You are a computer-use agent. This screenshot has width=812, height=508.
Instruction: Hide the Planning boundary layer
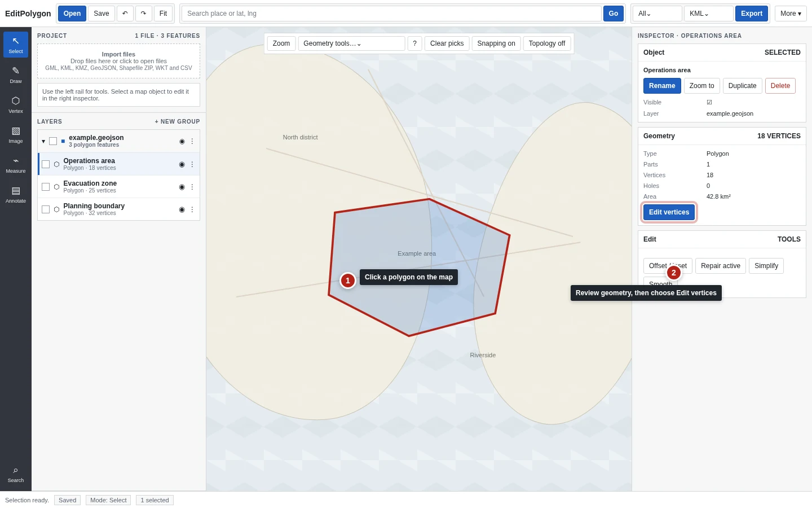point(182,209)
